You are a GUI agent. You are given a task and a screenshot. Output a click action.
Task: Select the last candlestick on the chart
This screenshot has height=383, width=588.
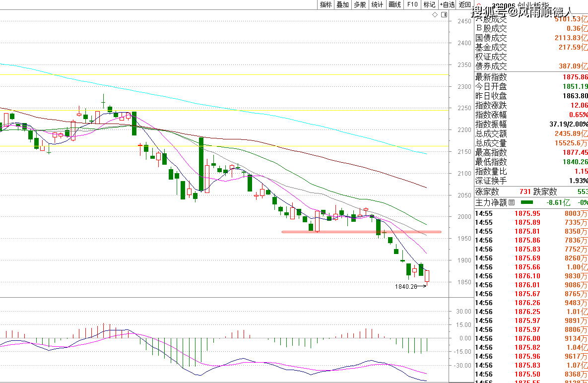click(x=427, y=276)
